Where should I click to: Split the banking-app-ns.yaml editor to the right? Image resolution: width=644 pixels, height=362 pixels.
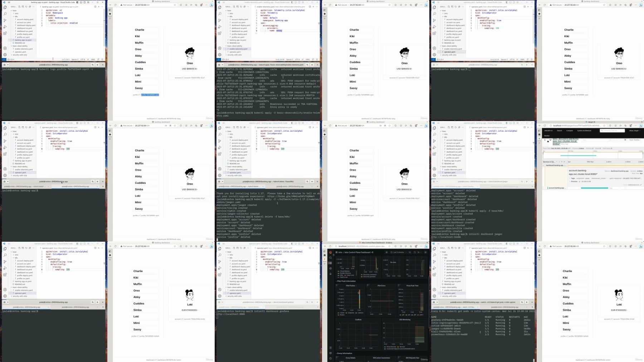click(95, 6)
